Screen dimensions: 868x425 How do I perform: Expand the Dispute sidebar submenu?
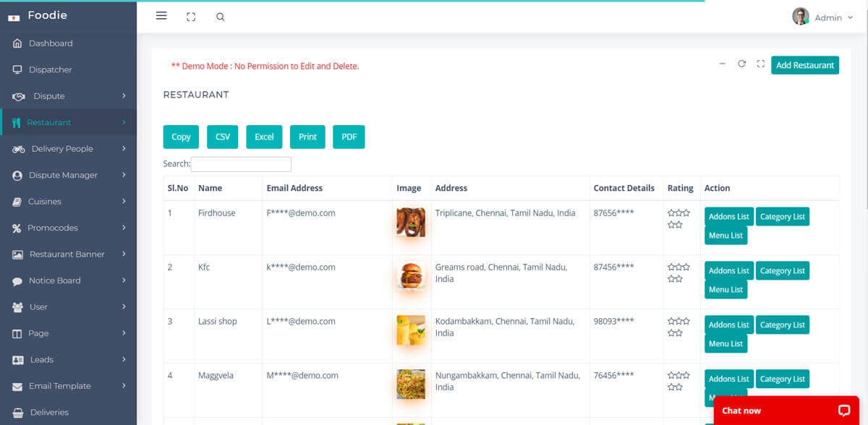coord(124,96)
